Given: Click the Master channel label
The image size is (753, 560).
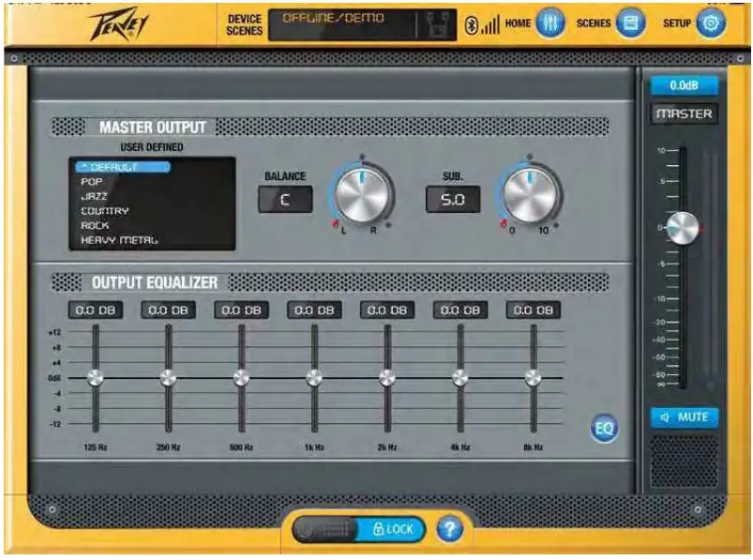Looking at the screenshot, I should pyautogui.click(x=685, y=114).
